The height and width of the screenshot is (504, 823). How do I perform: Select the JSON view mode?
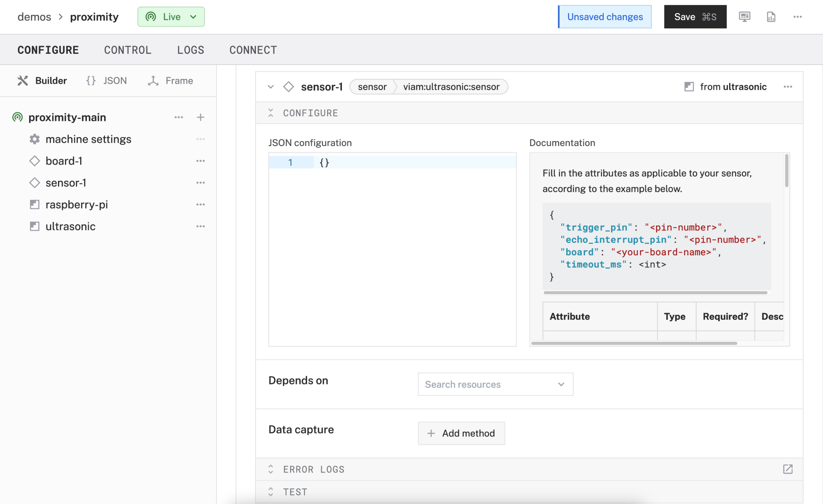click(106, 81)
